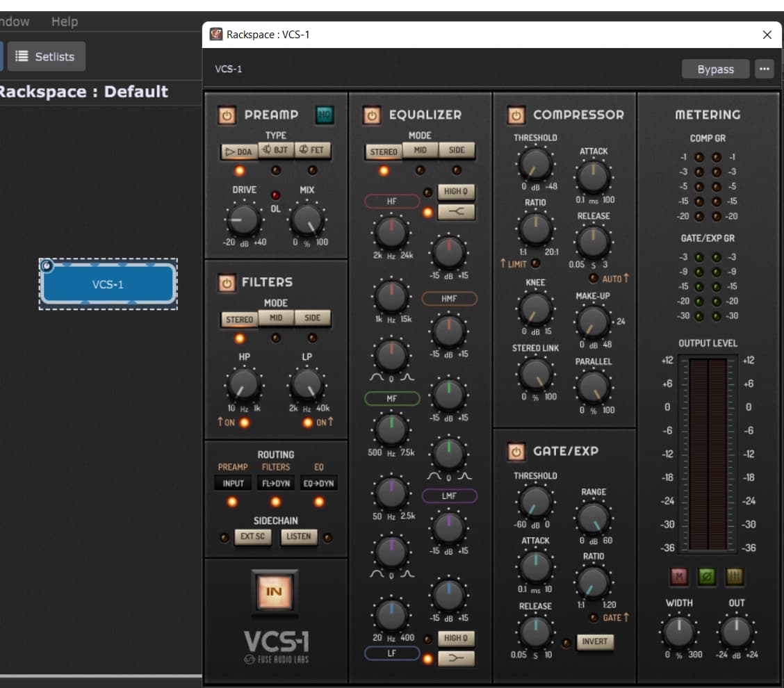Set Equalizer mode to Side
This screenshot has width=784, height=688.
[457, 150]
